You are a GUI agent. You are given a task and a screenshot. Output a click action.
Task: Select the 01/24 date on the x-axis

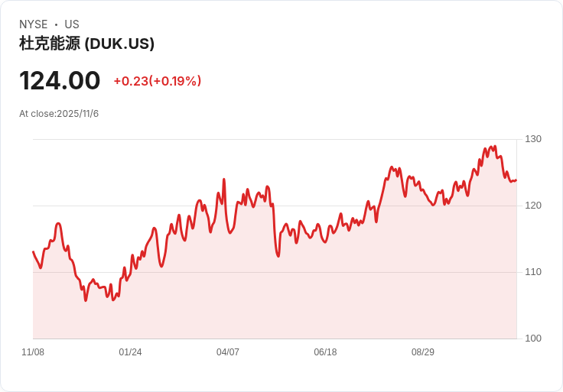tap(130, 352)
